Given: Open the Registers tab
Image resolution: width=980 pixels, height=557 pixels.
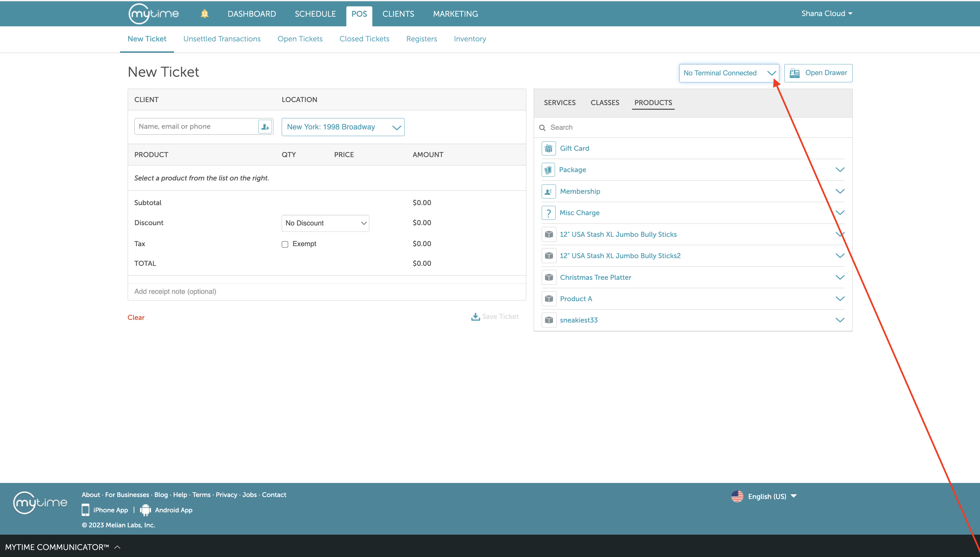Looking at the screenshot, I should 421,39.
